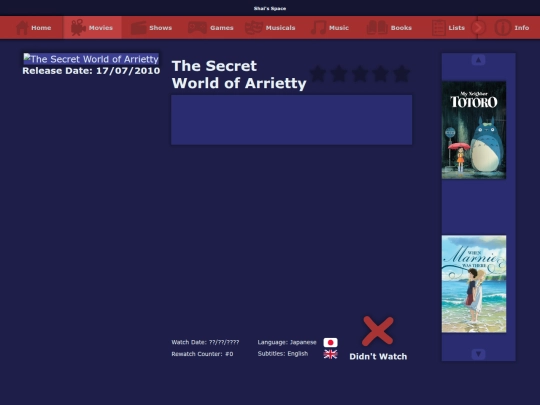This screenshot has height=405, width=540.
Task: Click the Home house icon
Action: 22,28
